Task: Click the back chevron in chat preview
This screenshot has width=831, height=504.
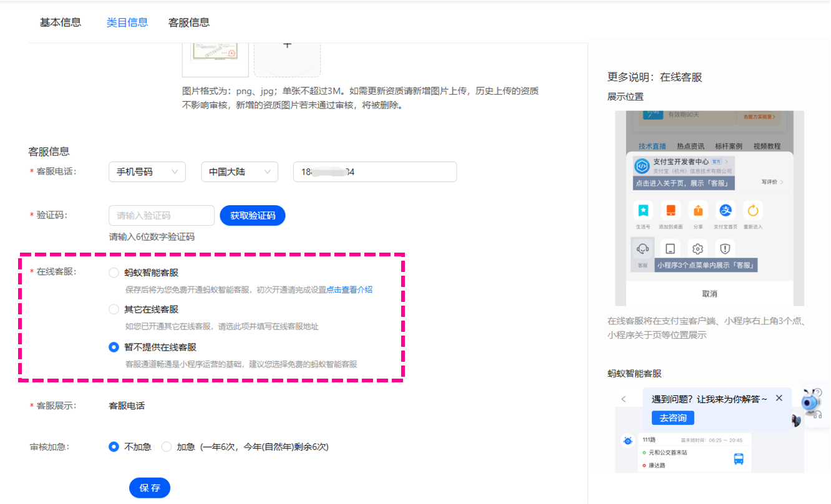Action: tap(624, 399)
